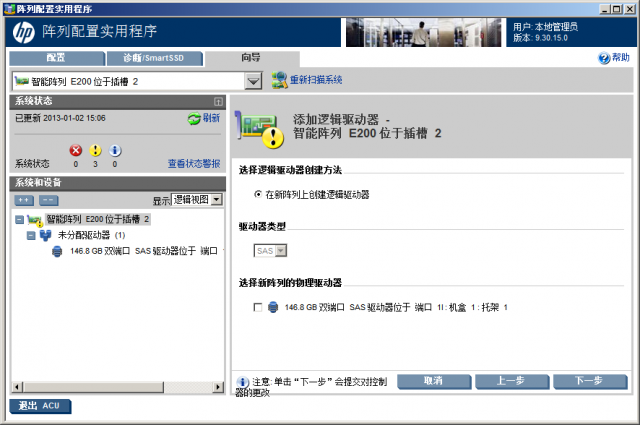Click the disk icon beside physical drive checkbox
Image resolution: width=640 pixels, height=425 pixels.
(273, 307)
